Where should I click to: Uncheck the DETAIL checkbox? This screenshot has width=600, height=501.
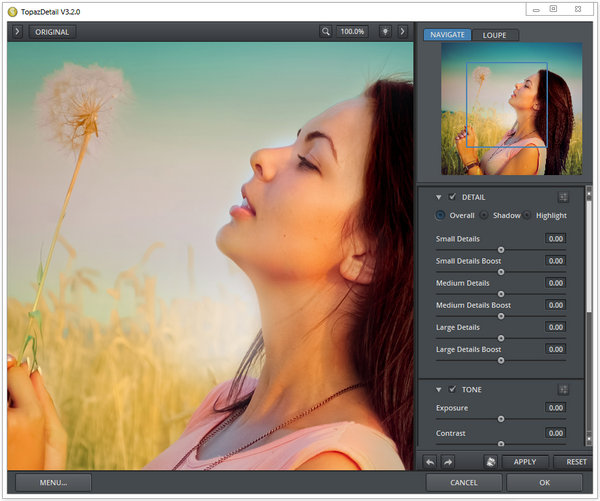(x=453, y=197)
